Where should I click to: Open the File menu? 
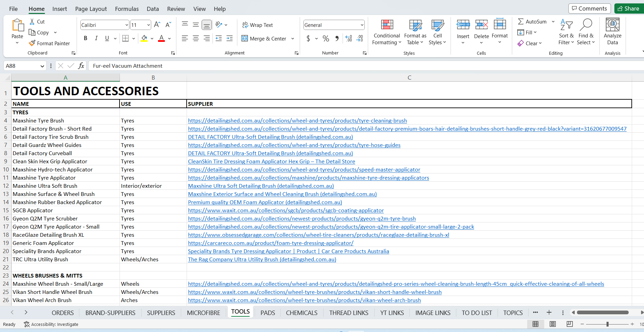point(13,9)
